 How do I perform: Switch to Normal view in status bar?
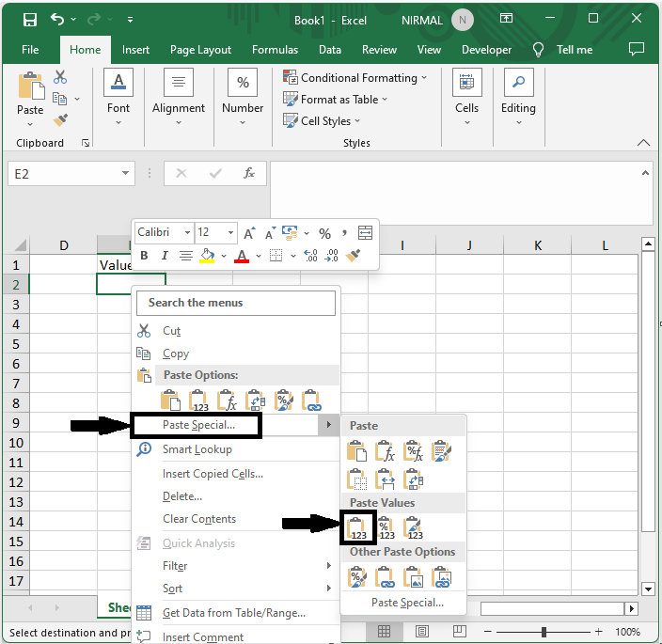click(x=384, y=632)
